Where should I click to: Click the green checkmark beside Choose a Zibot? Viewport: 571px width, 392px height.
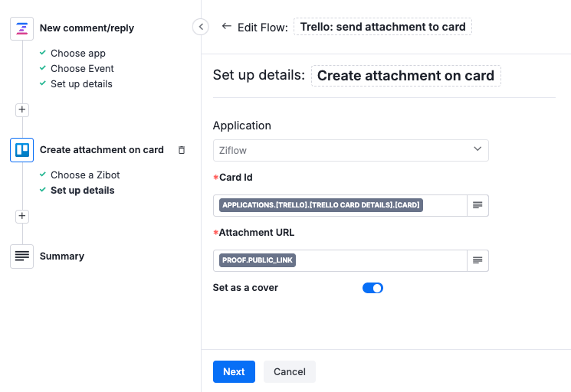click(x=43, y=175)
